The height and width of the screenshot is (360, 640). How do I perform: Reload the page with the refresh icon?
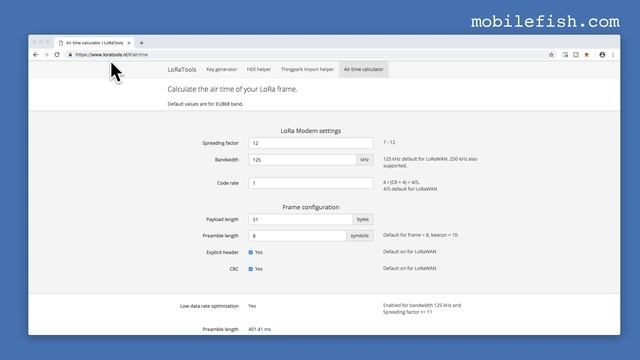coord(57,55)
